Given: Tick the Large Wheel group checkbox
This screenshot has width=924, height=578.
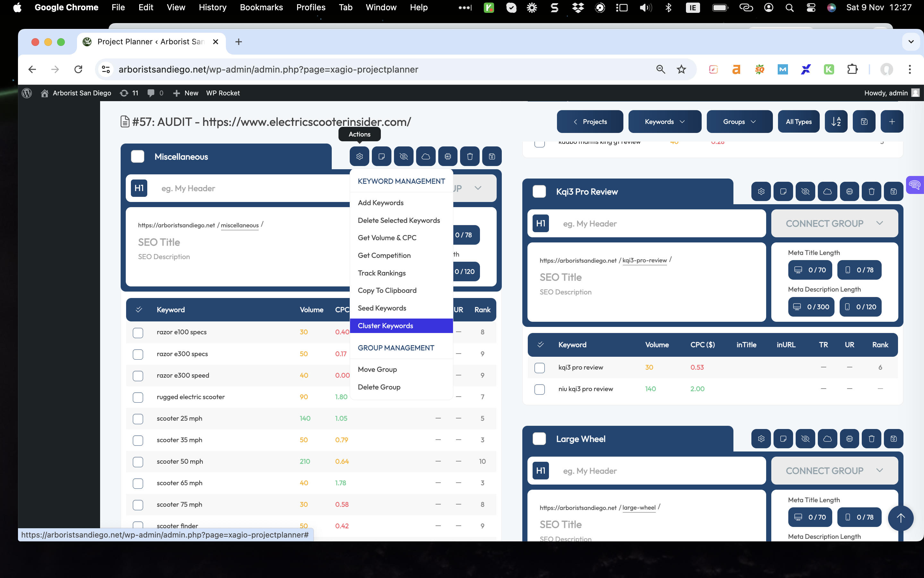Looking at the screenshot, I should click(x=539, y=439).
